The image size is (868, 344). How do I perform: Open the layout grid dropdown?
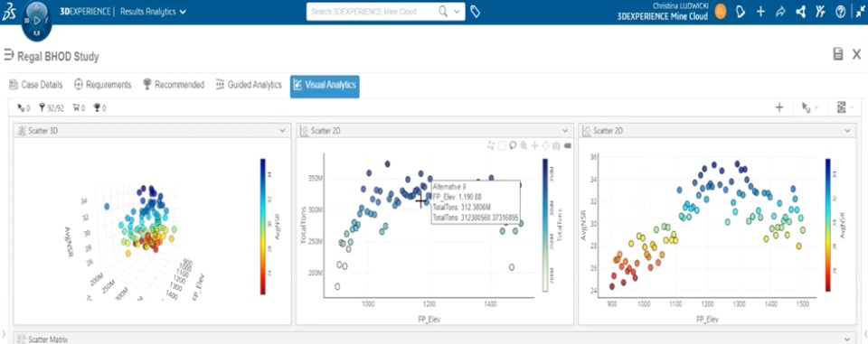(x=844, y=107)
